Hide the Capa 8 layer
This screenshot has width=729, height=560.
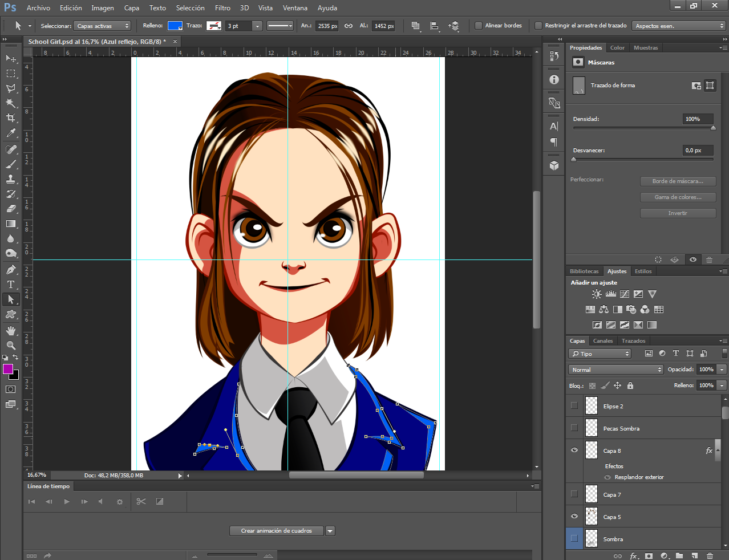[x=574, y=450]
